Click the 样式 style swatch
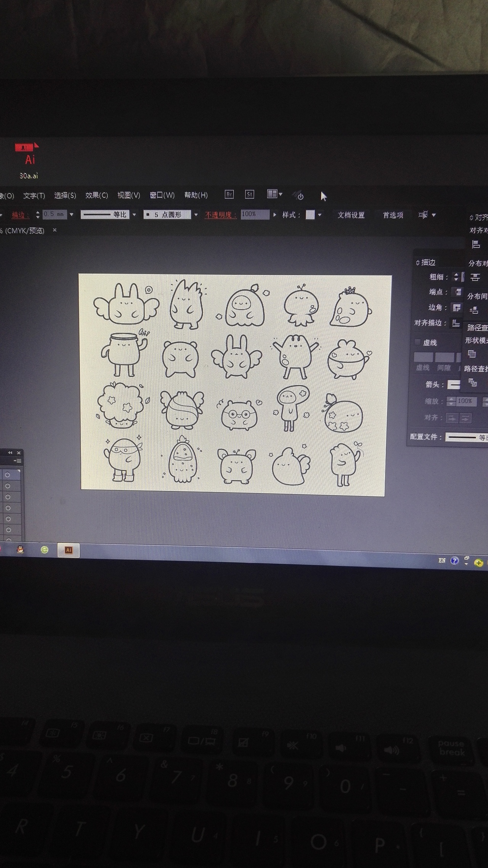 (310, 215)
